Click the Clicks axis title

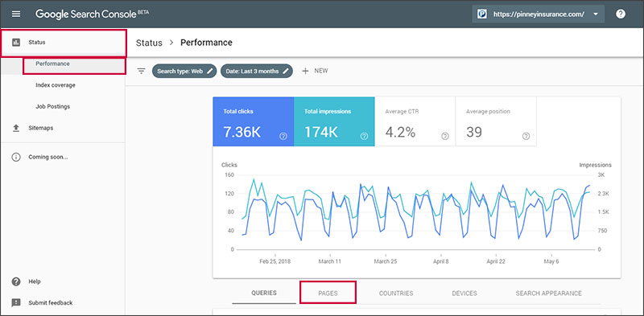[229, 165]
